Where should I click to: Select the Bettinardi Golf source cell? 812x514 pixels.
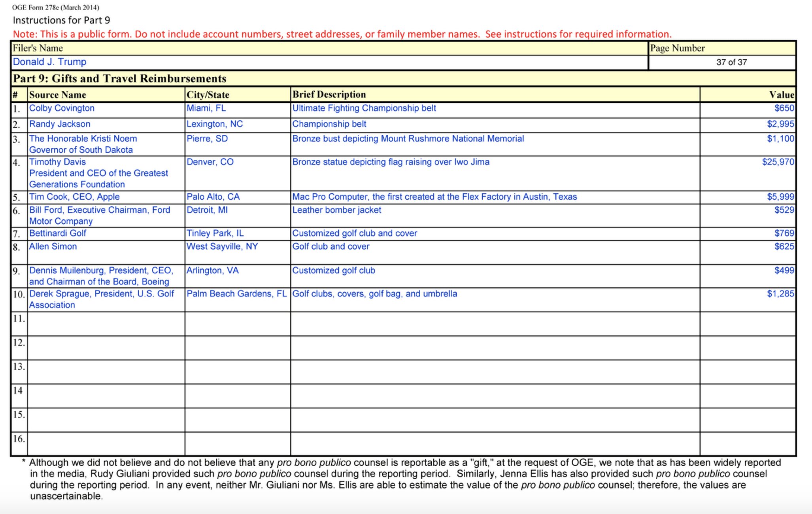tap(58, 233)
